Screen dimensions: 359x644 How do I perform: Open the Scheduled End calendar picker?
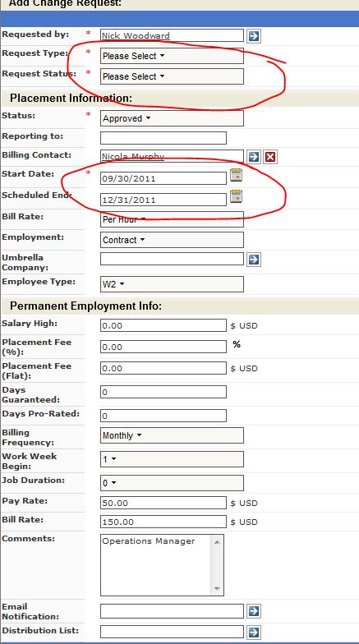click(237, 196)
